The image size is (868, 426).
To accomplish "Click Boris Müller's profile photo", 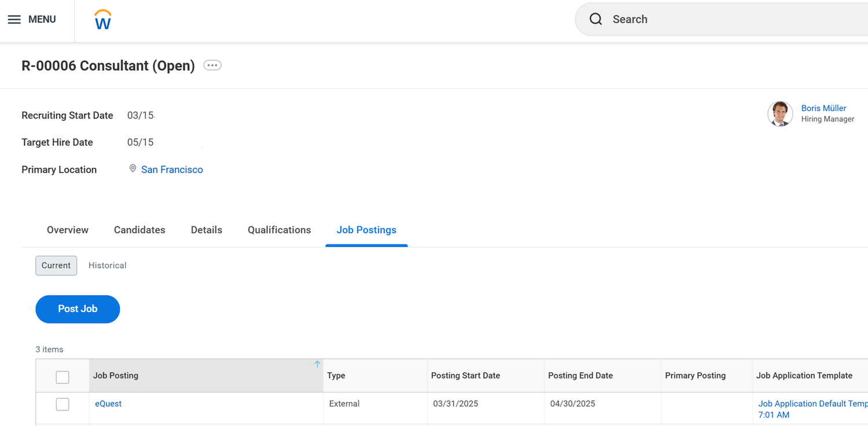I will 780,113.
